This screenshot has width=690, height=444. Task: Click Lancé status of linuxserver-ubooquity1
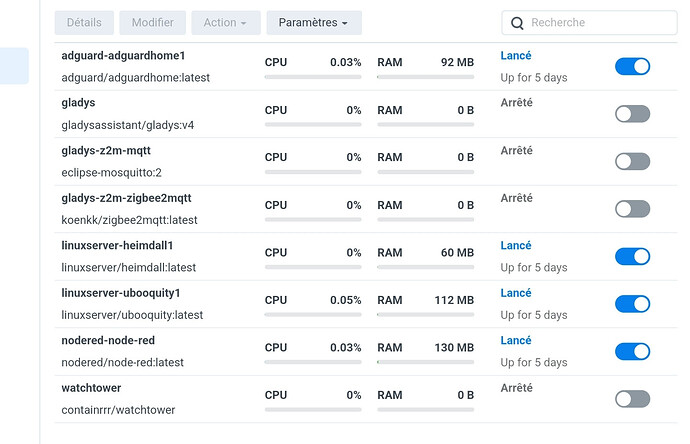[x=516, y=293]
